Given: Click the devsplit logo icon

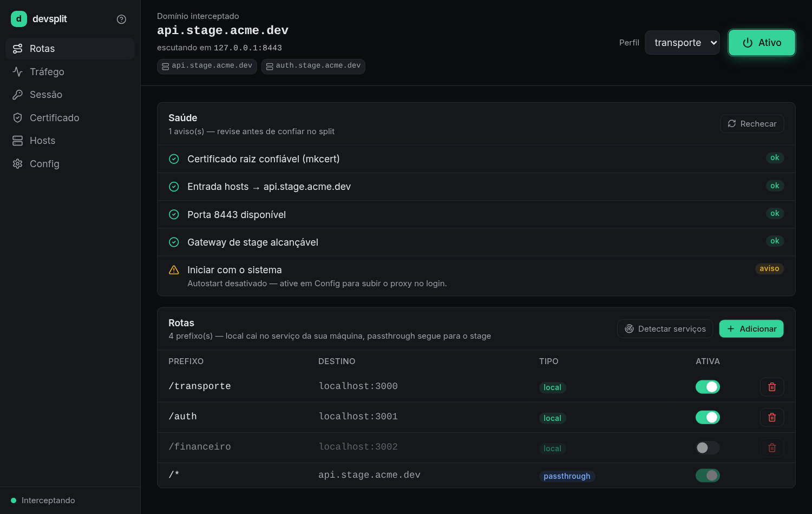Looking at the screenshot, I should [18, 19].
